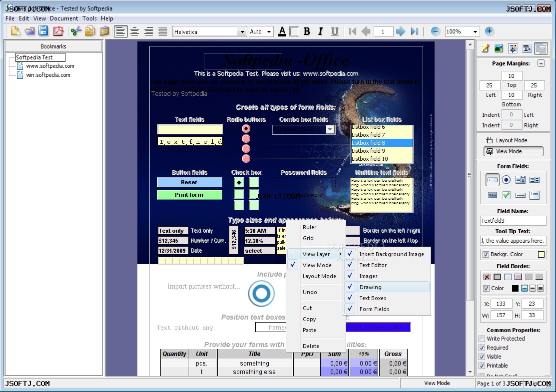Expand View Layer submenu
Viewport: 556px width, 392px height.
(x=316, y=254)
